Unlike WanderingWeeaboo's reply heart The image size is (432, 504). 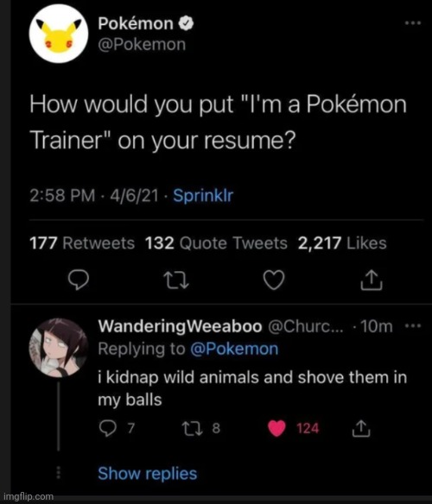(276, 428)
